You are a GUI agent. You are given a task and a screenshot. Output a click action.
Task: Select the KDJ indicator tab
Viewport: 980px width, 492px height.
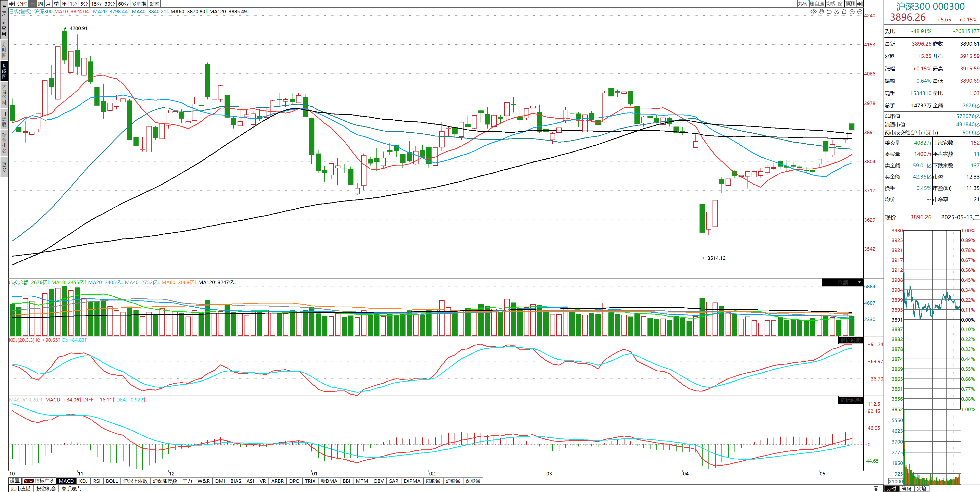tap(83, 481)
